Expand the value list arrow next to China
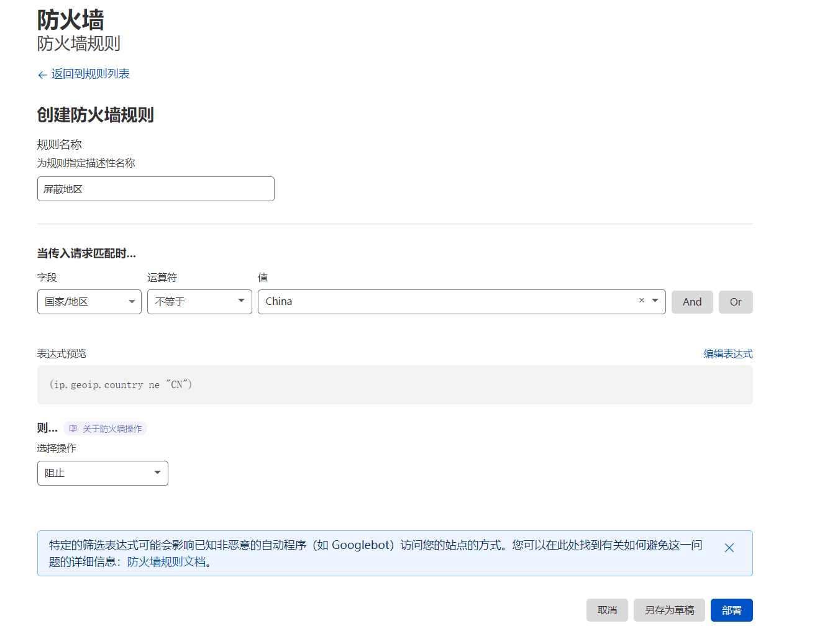The width and height of the screenshot is (830, 644). (655, 301)
